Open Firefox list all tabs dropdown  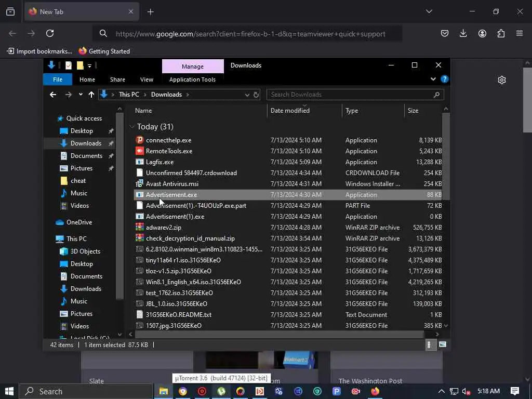point(429,11)
